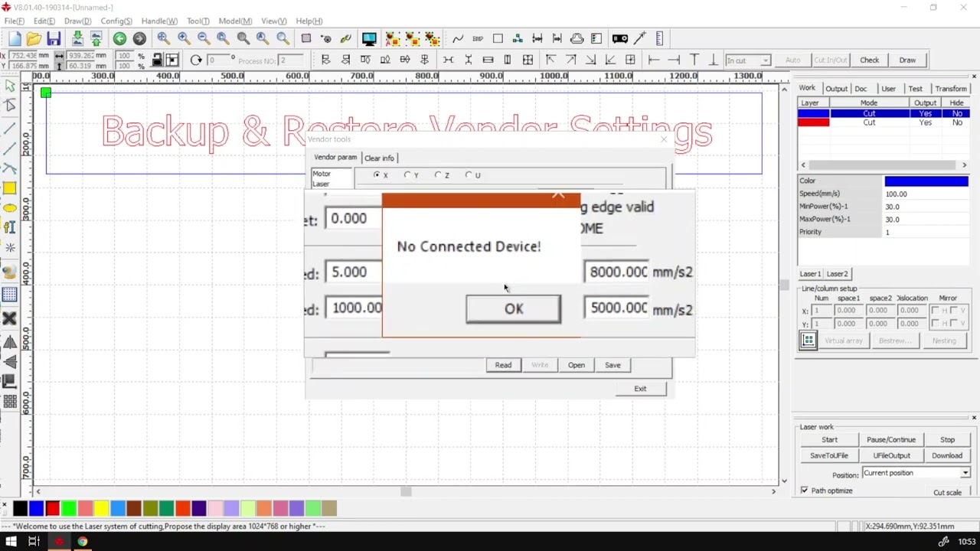The image size is (980, 551).
Task: Click the Import icon with green down arrow
Action: coord(77,38)
